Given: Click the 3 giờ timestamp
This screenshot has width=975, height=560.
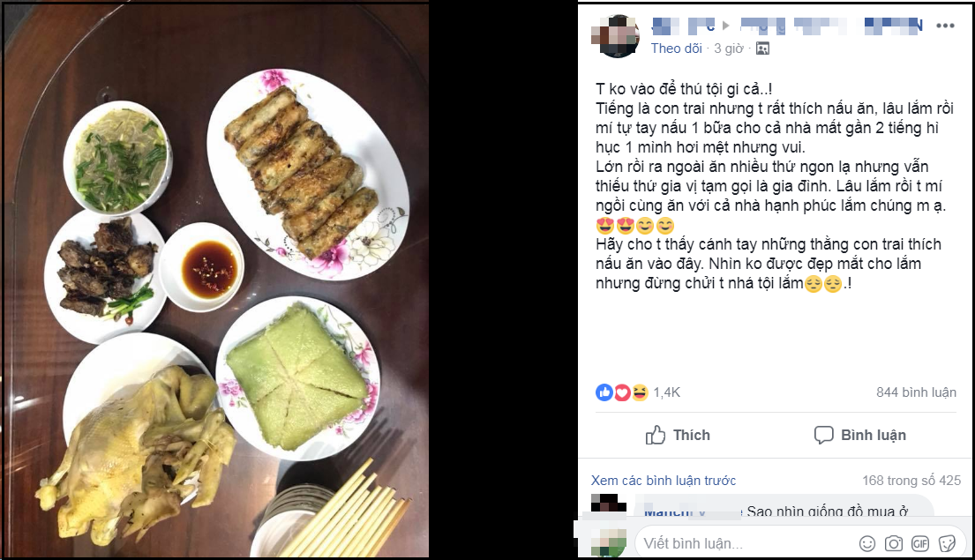Looking at the screenshot, I should pyautogui.click(x=728, y=49).
